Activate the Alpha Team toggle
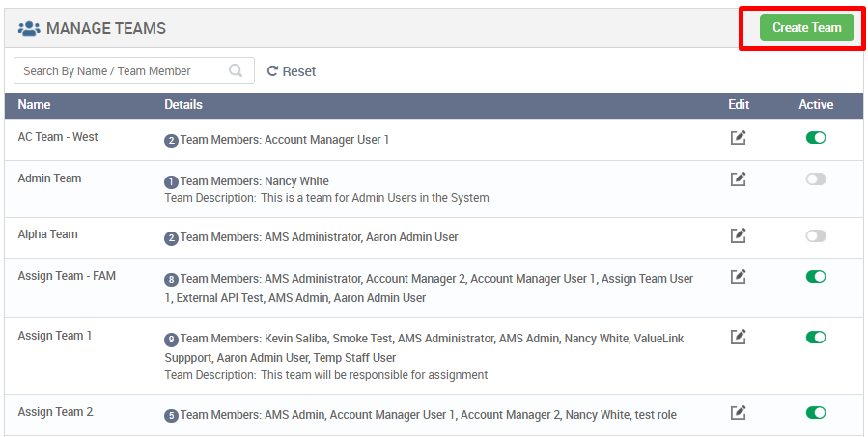Screen dimensions: 868x437 [x=816, y=236]
